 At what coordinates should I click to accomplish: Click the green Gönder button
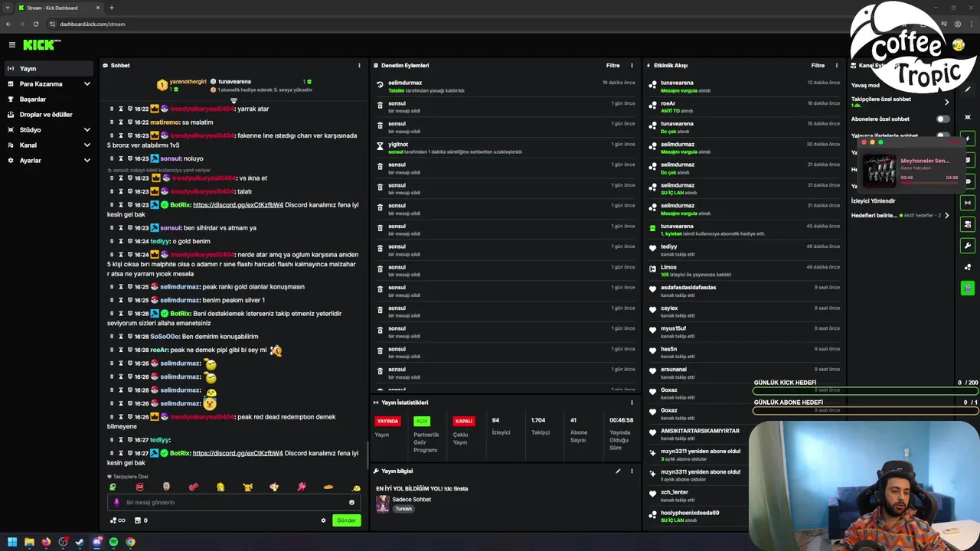click(346, 520)
